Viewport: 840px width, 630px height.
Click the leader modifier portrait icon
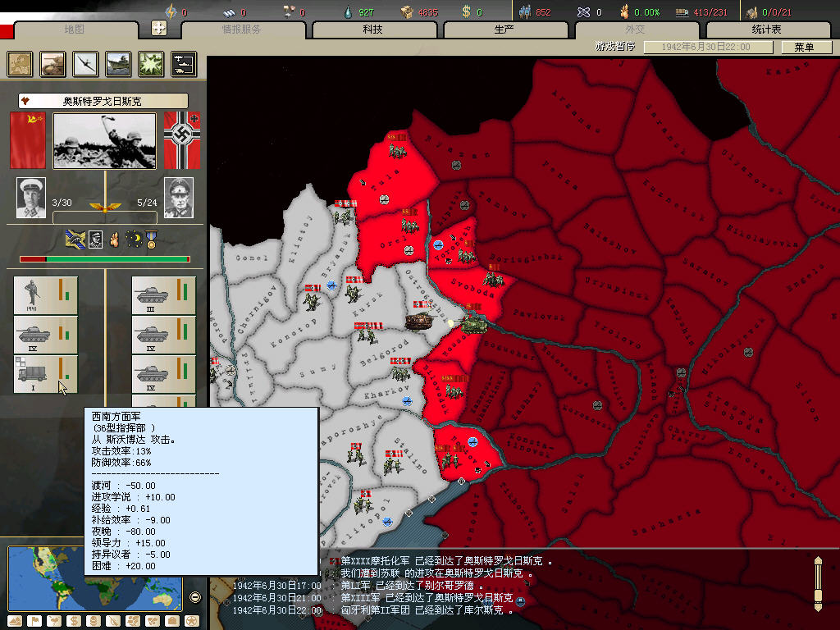[x=95, y=240]
